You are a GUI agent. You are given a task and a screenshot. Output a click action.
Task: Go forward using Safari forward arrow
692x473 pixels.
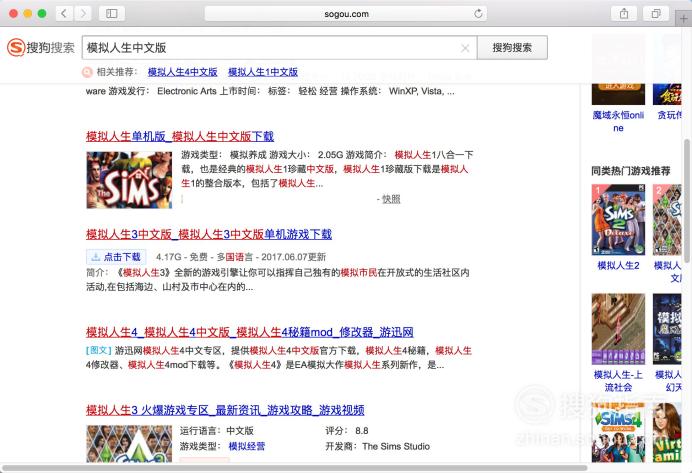pos(83,14)
